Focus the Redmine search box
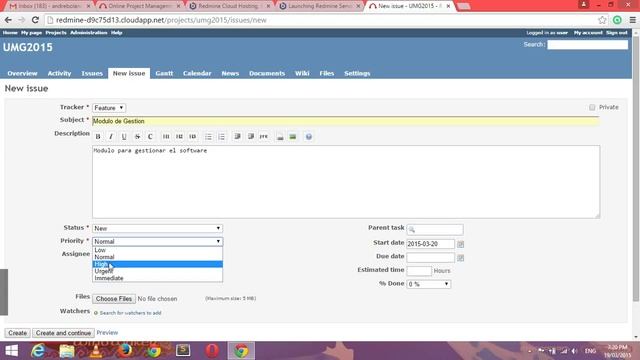This screenshot has height=360, width=640. (x=587, y=44)
